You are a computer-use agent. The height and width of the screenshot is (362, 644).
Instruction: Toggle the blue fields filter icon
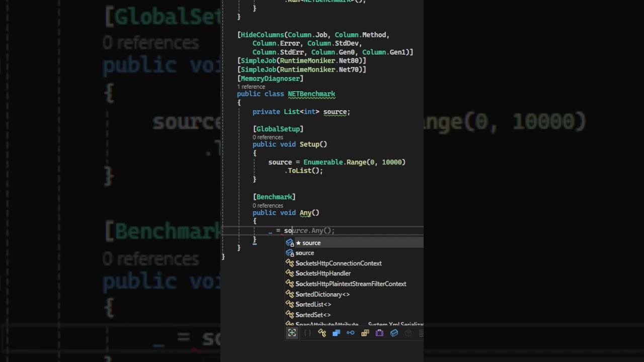(x=394, y=333)
